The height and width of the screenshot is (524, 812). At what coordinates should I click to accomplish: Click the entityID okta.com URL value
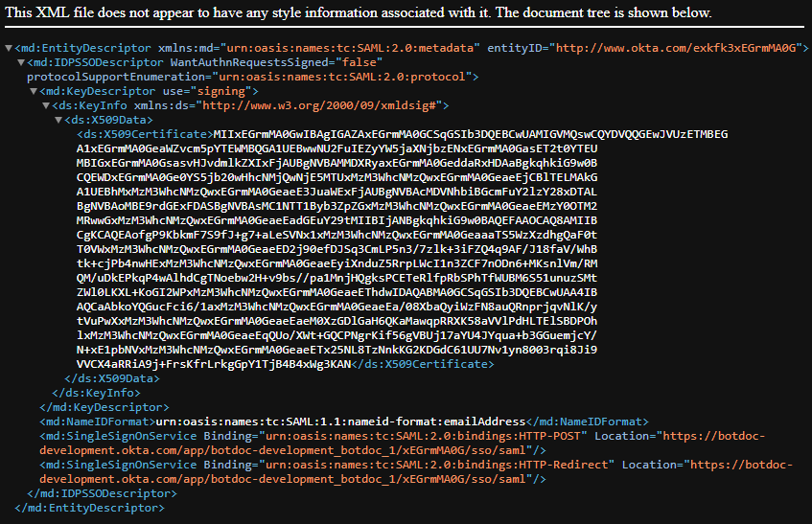(676, 48)
